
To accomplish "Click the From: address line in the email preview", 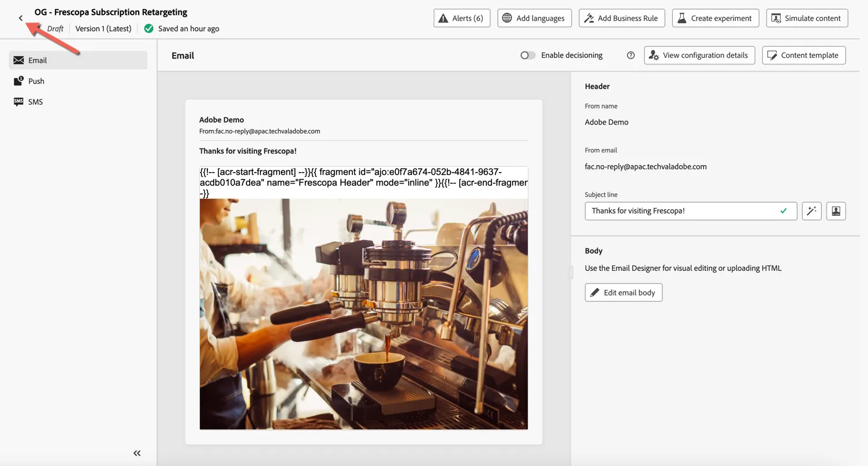I will 260,131.
